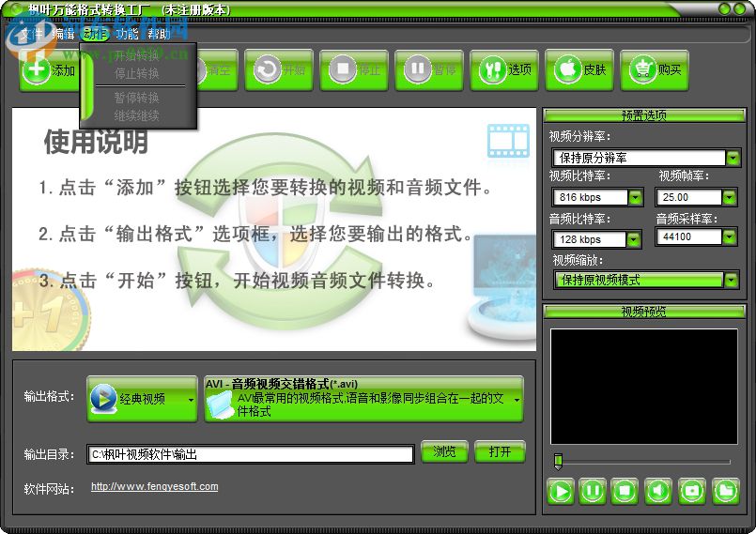Open the 帮助 (Help) menu
Screen dimensions: 756x534
159,34
